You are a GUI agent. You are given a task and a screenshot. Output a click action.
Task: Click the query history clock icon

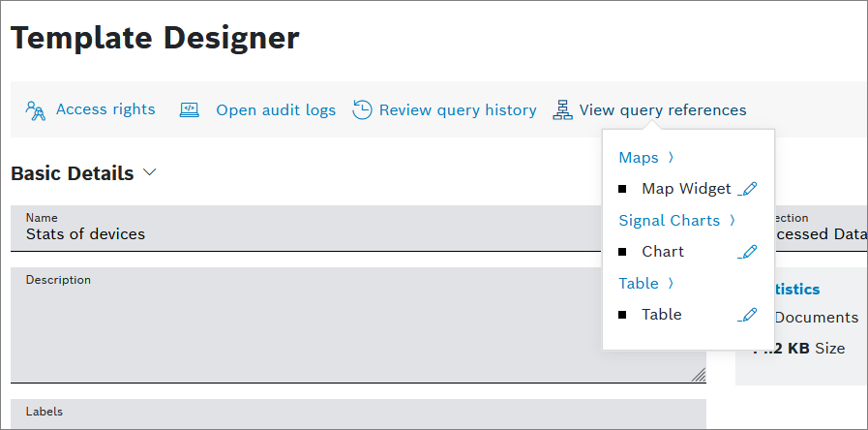[362, 110]
